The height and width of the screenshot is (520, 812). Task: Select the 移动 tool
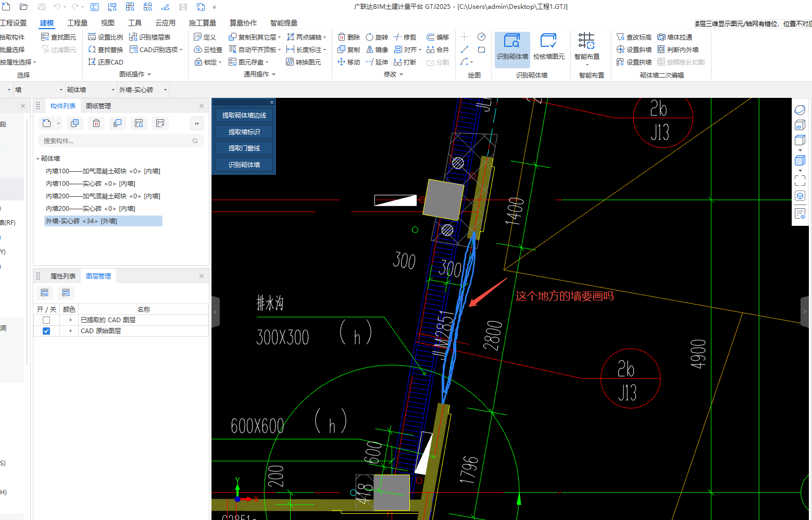[349, 62]
